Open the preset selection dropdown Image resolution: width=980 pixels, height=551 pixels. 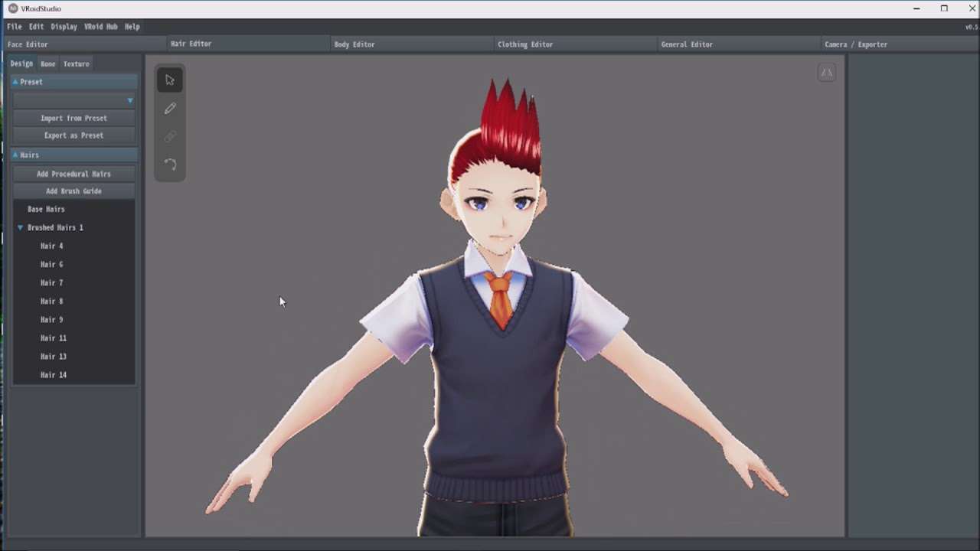(x=73, y=100)
